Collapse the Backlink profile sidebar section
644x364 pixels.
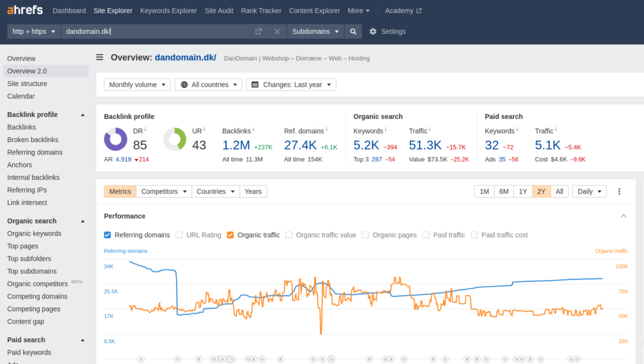(x=82, y=114)
